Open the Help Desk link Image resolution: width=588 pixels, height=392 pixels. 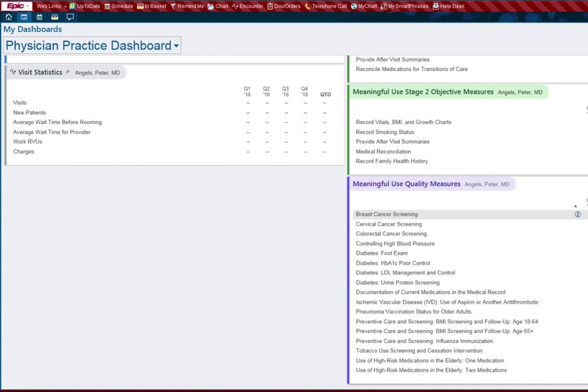(448, 6)
